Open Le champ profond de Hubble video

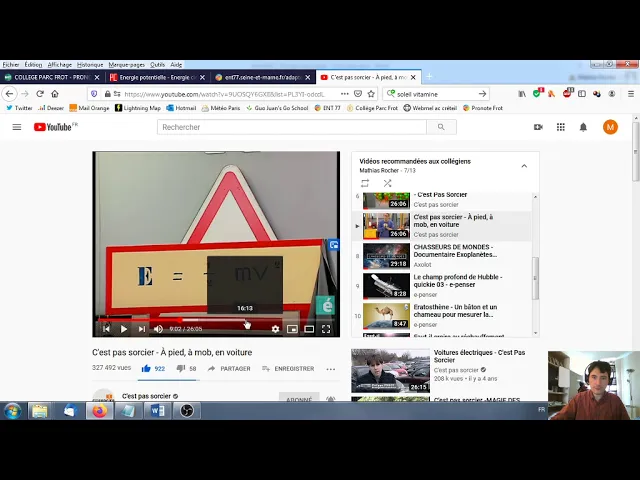442,286
